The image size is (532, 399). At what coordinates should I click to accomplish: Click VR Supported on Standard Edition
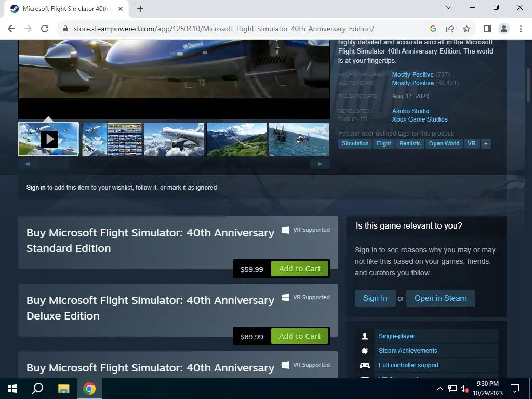click(311, 230)
